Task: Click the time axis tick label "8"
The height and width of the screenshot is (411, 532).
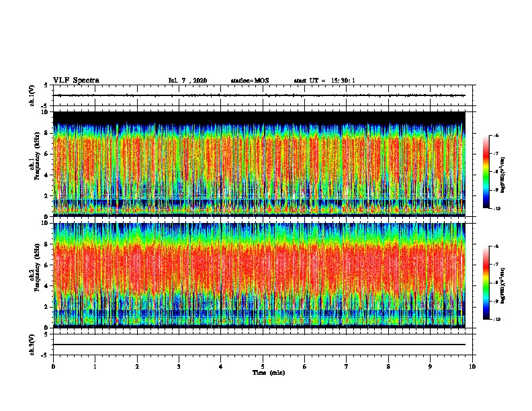Action: [x=388, y=367]
